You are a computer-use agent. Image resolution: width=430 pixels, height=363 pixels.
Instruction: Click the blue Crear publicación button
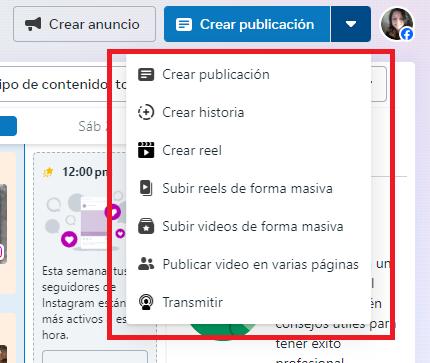tap(247, 24)
